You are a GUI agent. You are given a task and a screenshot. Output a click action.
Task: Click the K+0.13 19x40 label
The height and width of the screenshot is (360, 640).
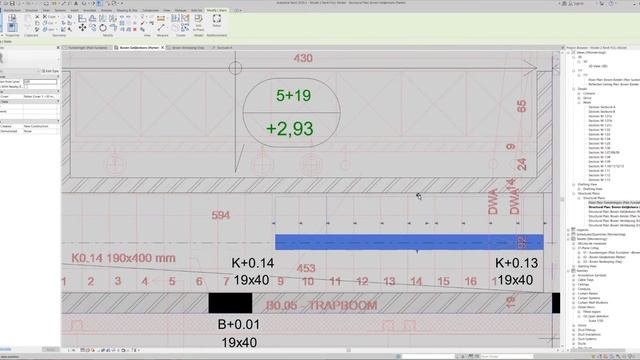516,271
